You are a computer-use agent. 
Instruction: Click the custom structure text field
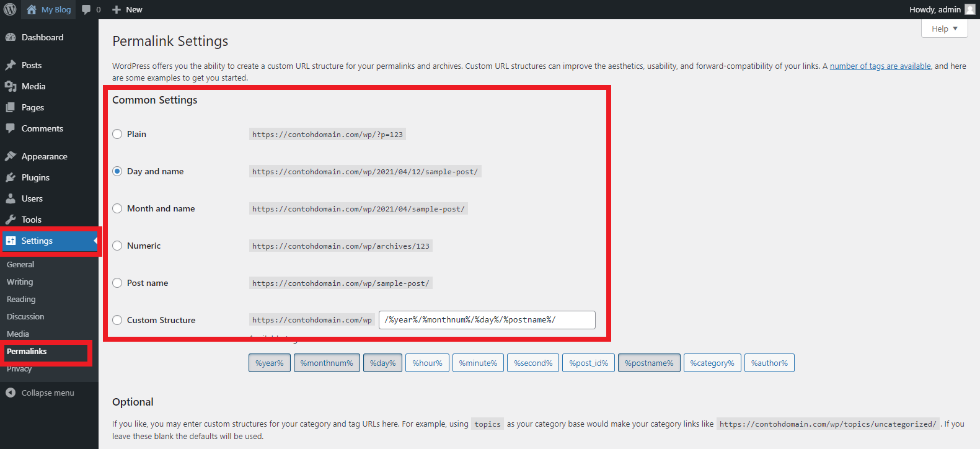click(x=487, y=320)
